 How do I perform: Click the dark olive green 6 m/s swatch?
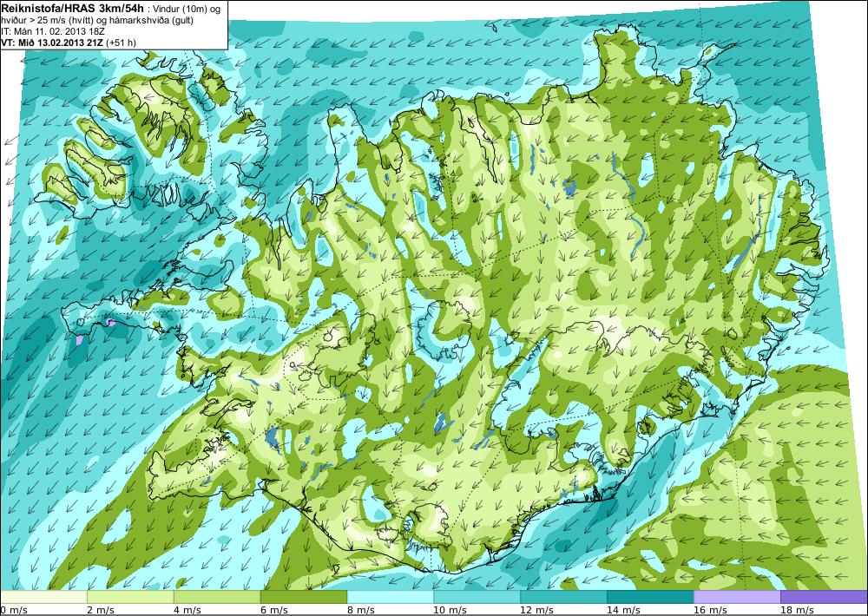[303, 597]
